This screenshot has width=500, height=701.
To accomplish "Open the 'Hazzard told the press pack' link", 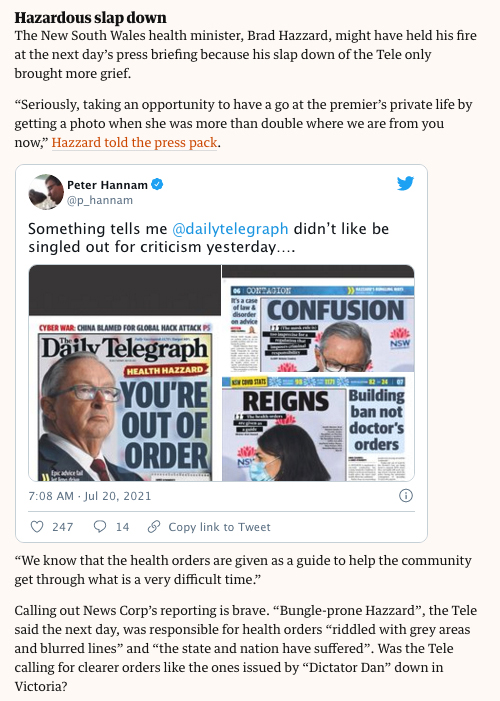I will (x=135, y=142).
